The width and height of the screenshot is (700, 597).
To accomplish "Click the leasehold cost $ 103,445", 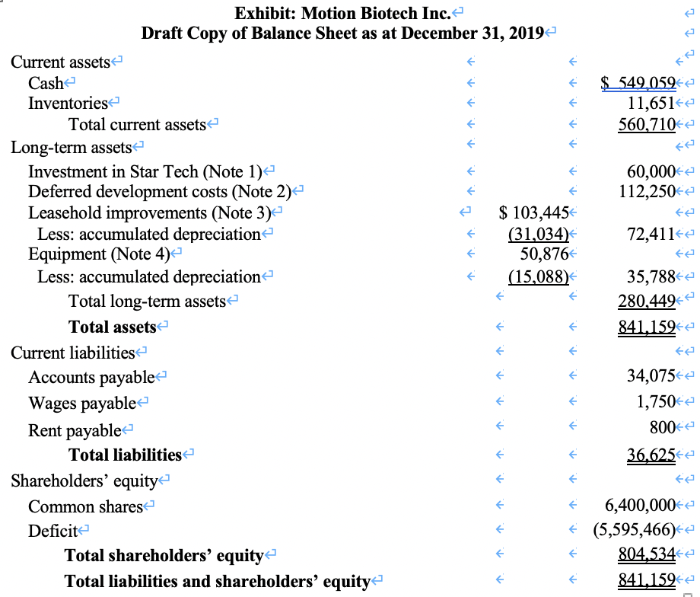I will pyautogui.click(x=533, y=212).
